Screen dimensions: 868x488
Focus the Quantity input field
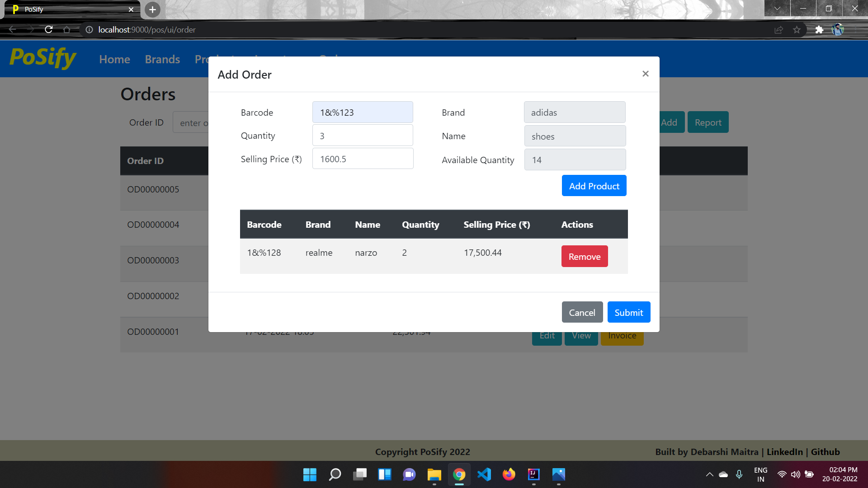click(x=363, y=136)
